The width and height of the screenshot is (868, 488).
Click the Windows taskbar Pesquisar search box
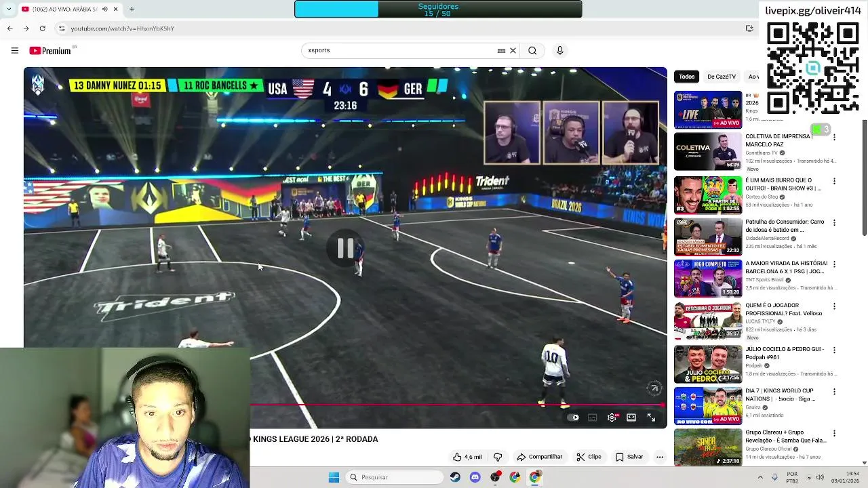395,477
